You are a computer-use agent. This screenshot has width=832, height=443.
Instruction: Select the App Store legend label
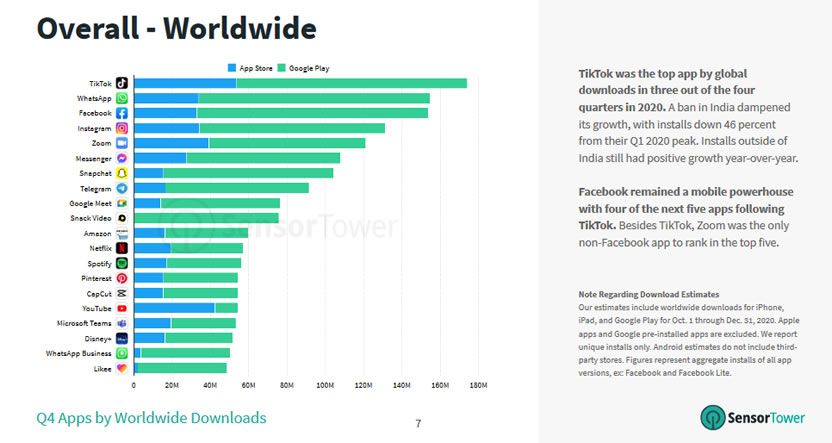[x=256, y=68]
